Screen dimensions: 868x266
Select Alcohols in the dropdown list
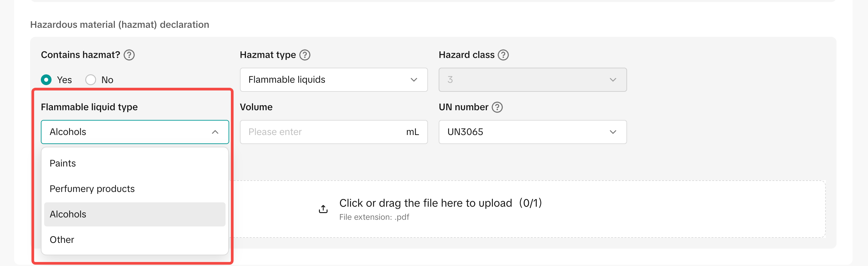68,214
